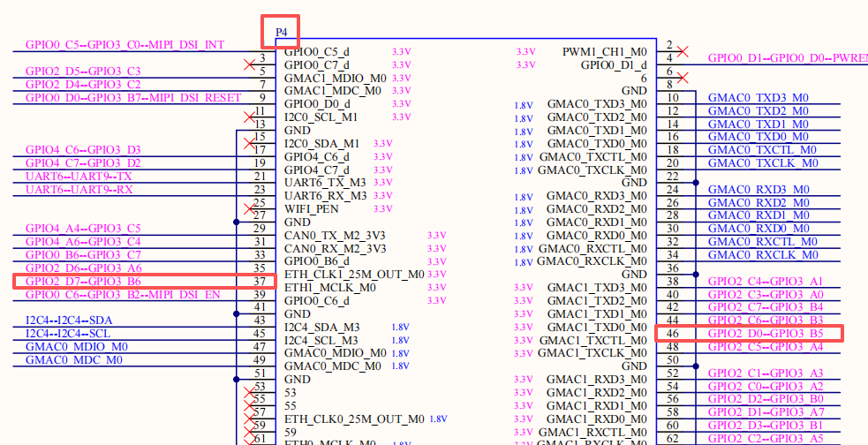
Task: Select net label I2C4--I2C4--SDA
Action: pos(69,321)
